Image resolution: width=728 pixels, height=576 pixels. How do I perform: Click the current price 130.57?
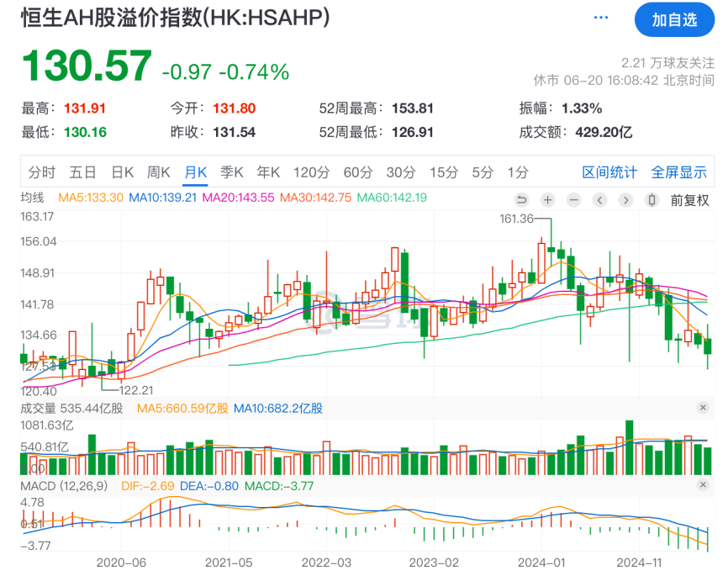click(87, 66)
